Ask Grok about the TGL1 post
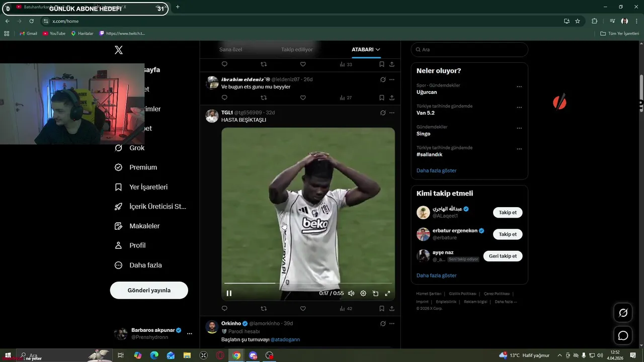This screenshot has height=362, width=644. point(383,113)
